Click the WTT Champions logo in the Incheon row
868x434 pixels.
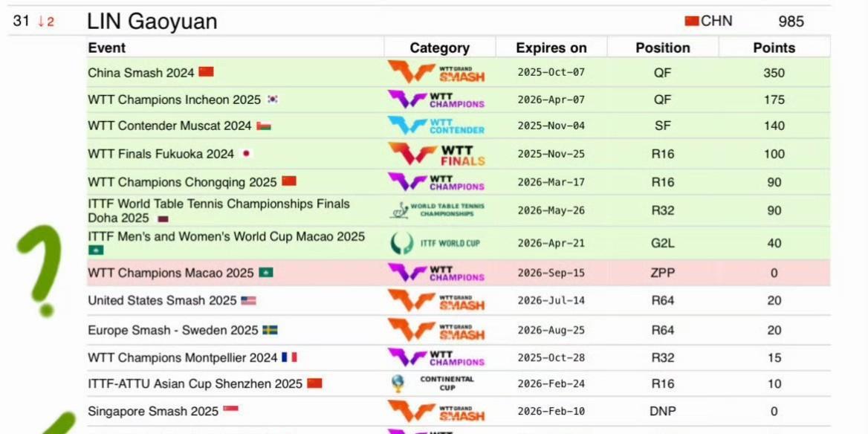click(436, 100)
